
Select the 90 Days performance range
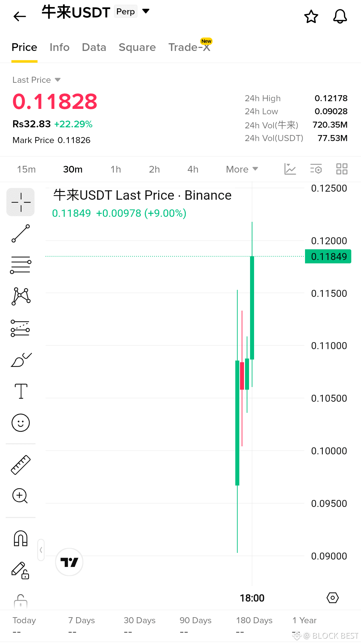click(x=195, y=625)
